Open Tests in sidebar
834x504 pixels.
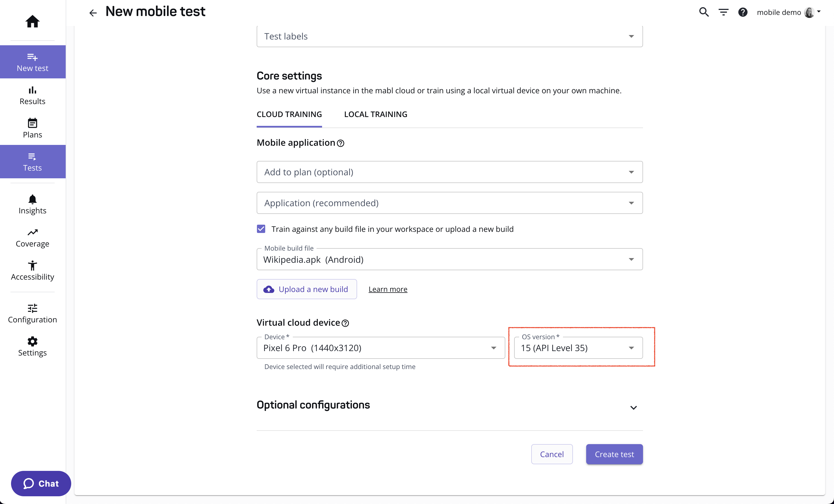(33, 162)
